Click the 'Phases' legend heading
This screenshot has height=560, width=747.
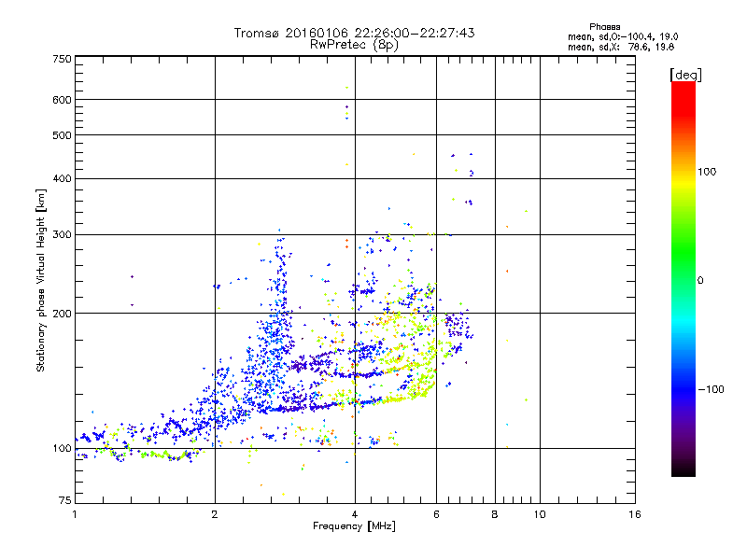click(604, 27)
